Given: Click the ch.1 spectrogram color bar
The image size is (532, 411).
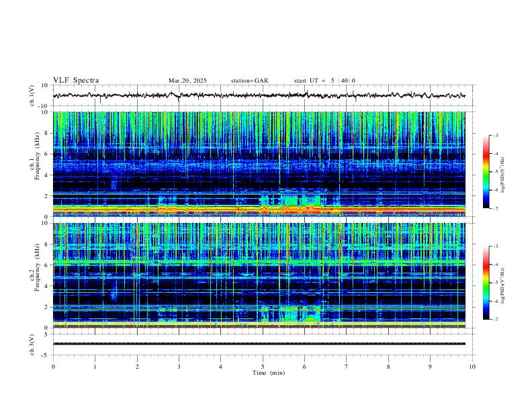Looking at the screenshot, I should pyautogui.click(x=486, y=172).
